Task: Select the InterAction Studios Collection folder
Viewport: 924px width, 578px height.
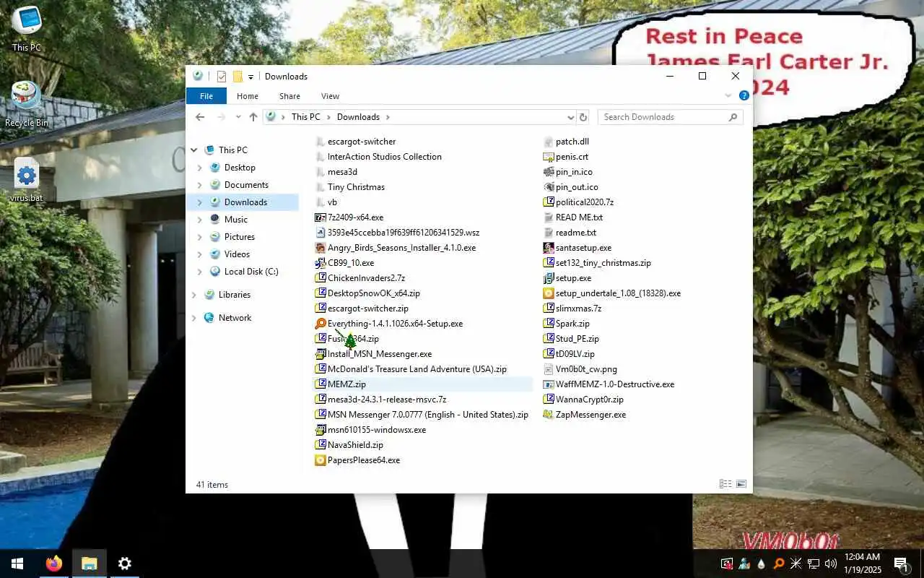Action: click(384, 157)
